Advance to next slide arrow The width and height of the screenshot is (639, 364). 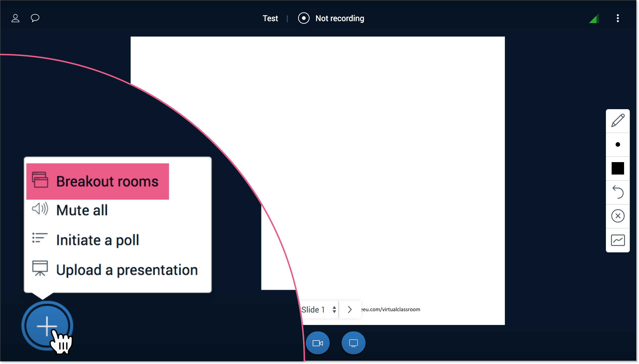click(349, 309)
